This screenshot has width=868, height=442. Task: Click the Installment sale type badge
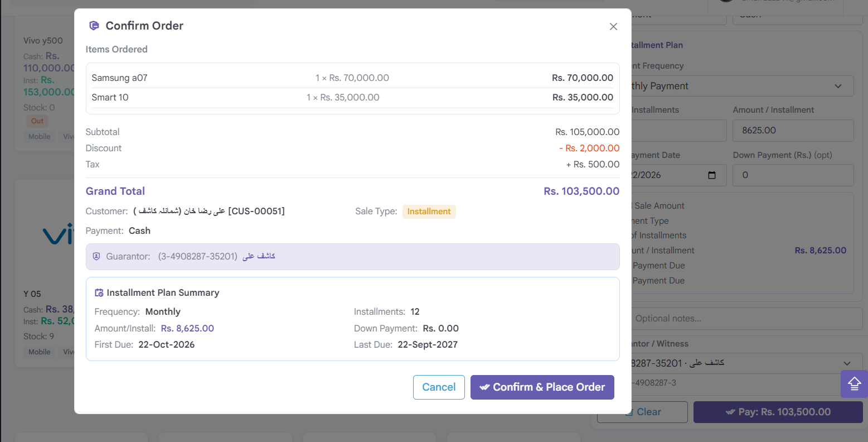click(x=429, y=212)
